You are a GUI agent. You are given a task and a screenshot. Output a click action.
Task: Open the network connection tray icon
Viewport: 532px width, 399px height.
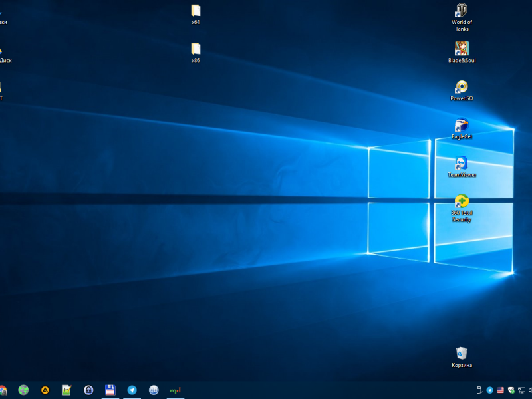(521, 390)
